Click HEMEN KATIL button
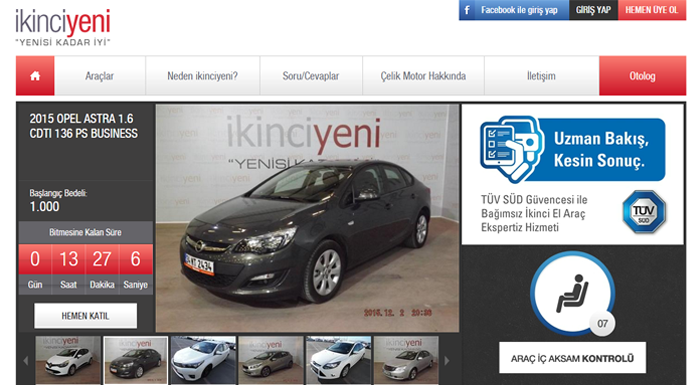 pyautogui.click(x=86, y=316)
